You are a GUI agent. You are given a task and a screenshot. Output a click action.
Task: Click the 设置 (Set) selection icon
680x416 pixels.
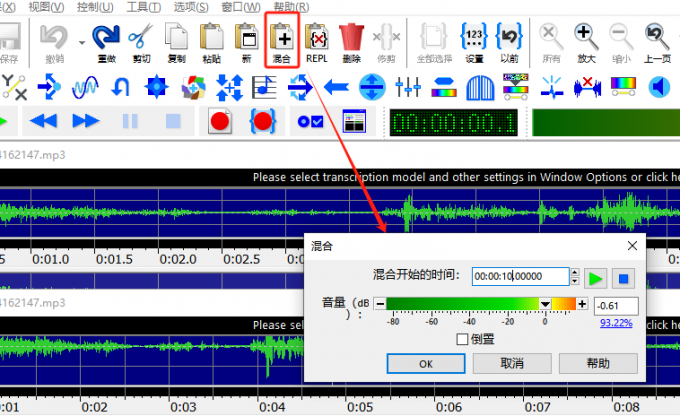tap(474, 41)
